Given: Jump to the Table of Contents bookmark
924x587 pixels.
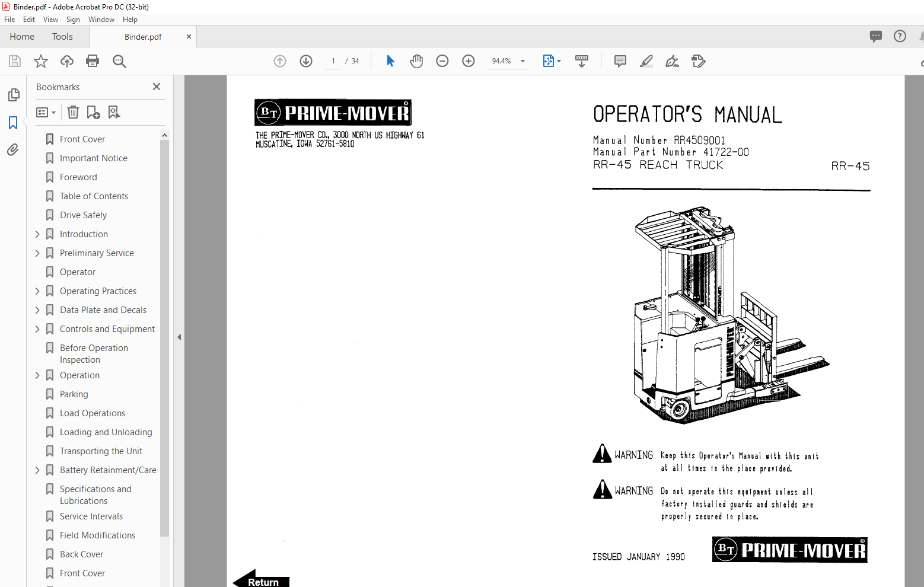Looking at the screenshot, I should coord(94,196).
